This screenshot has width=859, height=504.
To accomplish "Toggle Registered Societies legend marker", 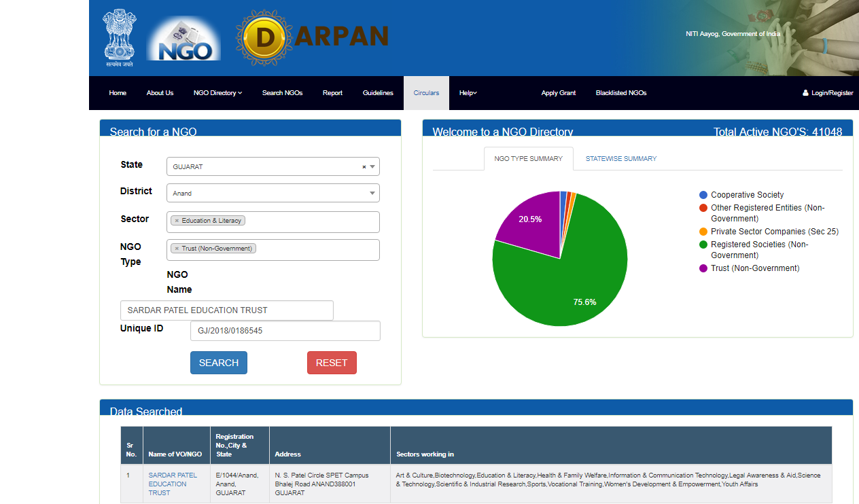I will (703, 245).
